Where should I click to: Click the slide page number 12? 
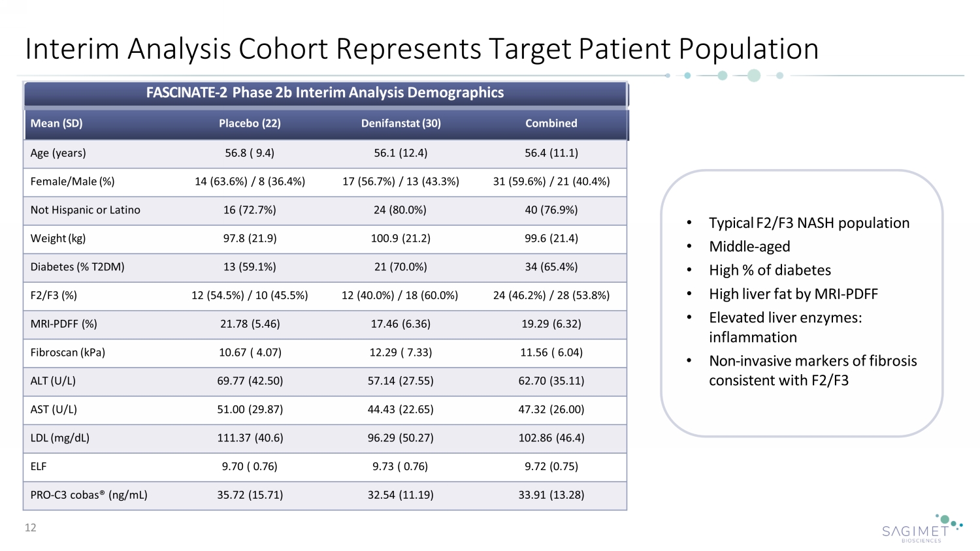(x=31, y=527)
